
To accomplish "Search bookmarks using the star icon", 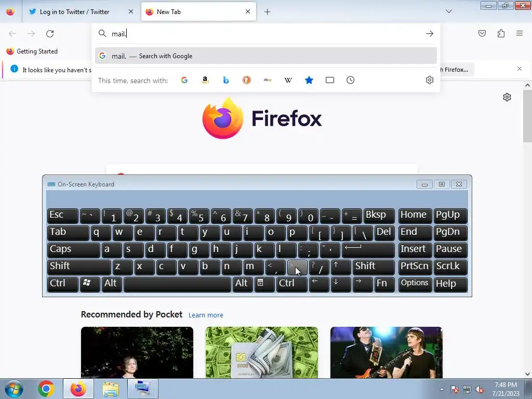I will [x=309, y=80].
